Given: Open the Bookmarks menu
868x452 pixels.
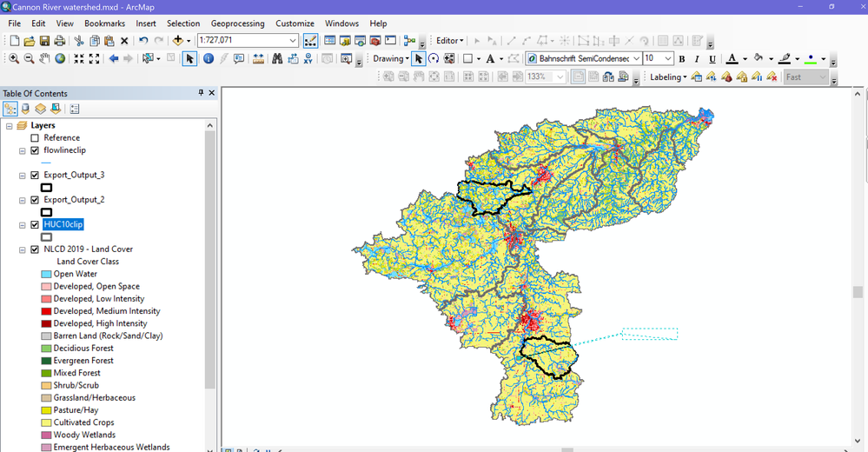Looking at the screenshot, I should coord(104,23).
